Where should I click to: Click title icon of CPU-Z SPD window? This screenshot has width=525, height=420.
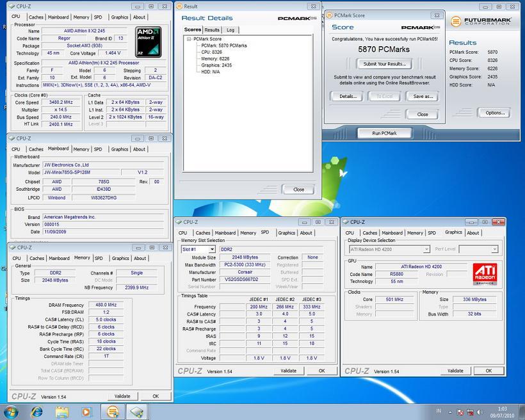click(179, 222)
